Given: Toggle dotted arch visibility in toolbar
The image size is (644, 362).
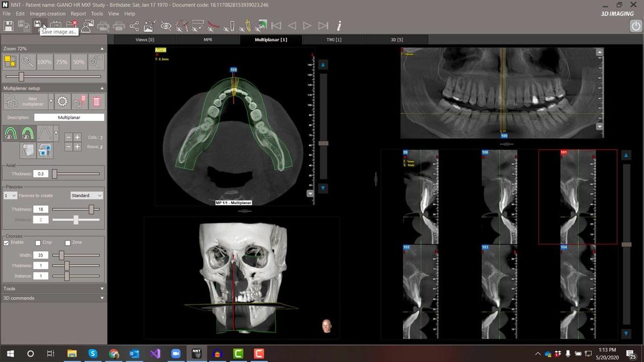Looking at the screenshot, I should click(x=182, y=25).
